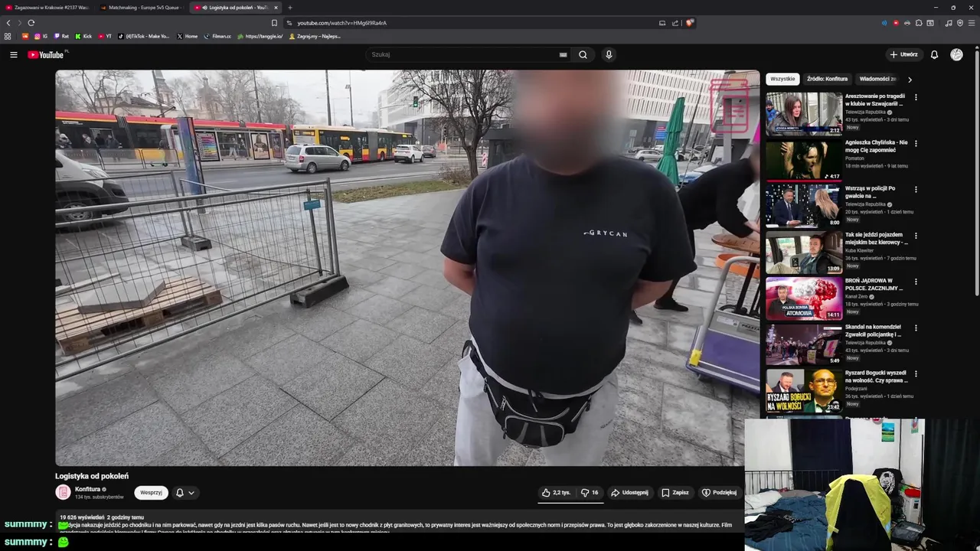
Task: Open Brave VPN shield icon in toolbar
Action: click(960, 23)
